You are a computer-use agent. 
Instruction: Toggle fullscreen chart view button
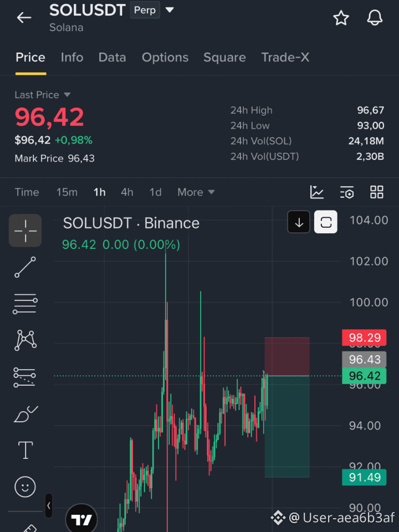326,222
